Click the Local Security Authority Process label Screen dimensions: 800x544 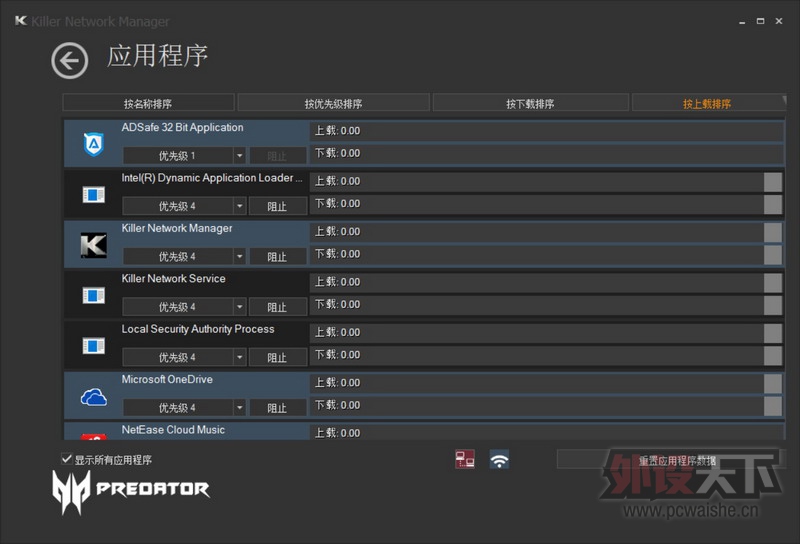point(198,329)
